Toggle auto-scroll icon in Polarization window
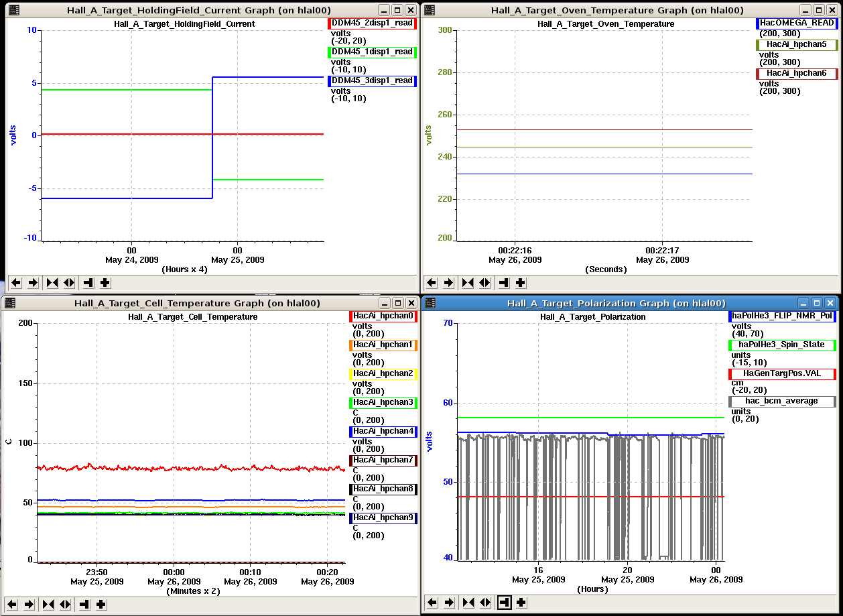The width and height of the screenshot is (843, 616). pos(505,603)
